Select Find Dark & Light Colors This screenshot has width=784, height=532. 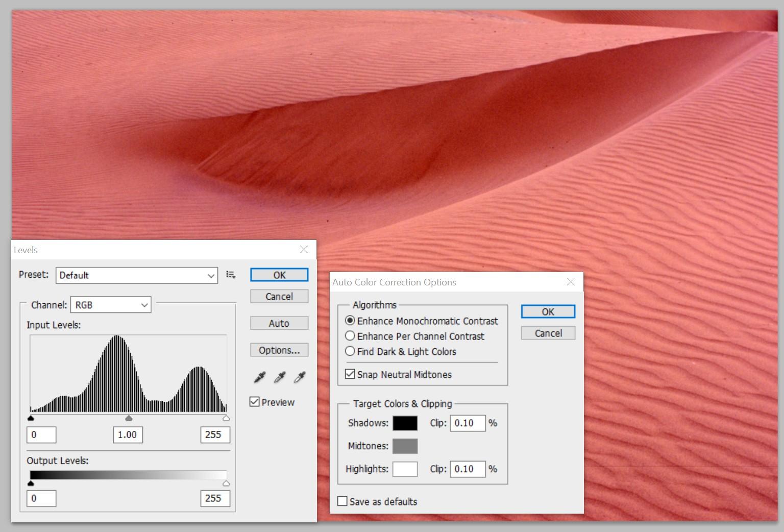(350, 351)
